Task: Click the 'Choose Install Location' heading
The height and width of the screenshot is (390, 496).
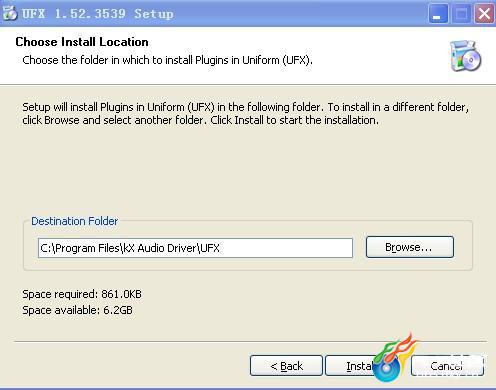Action: 82,42
